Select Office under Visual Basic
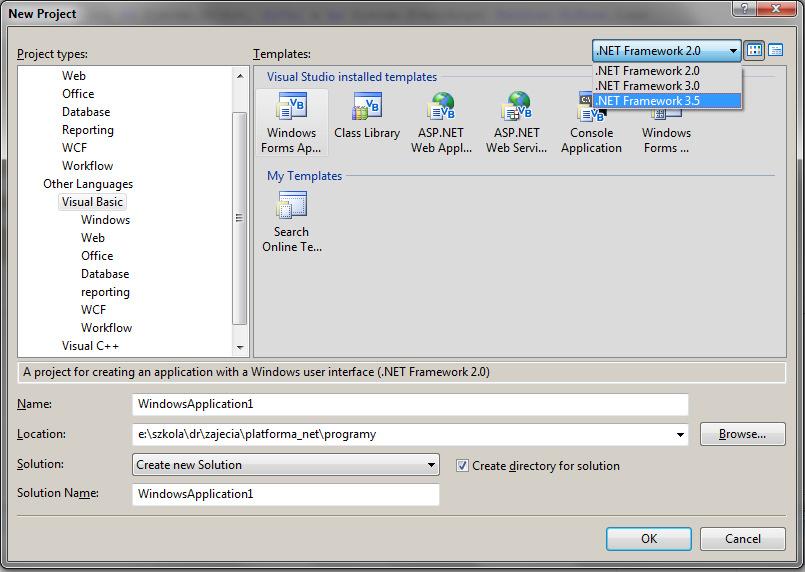Viewport: 805px width, 572px height. pyautogui.click(x=97, y=256)
